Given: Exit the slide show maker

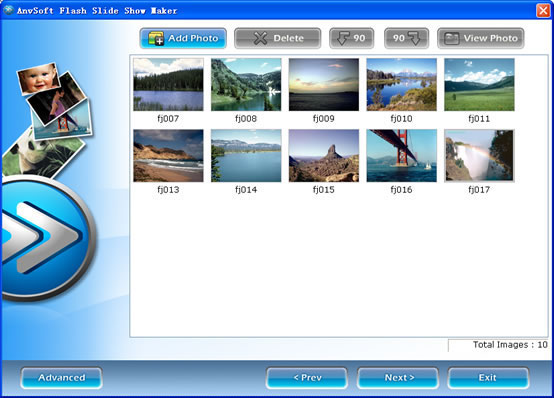Looking at the screenshot, I should pyautogui.click(x=488, y=378).
